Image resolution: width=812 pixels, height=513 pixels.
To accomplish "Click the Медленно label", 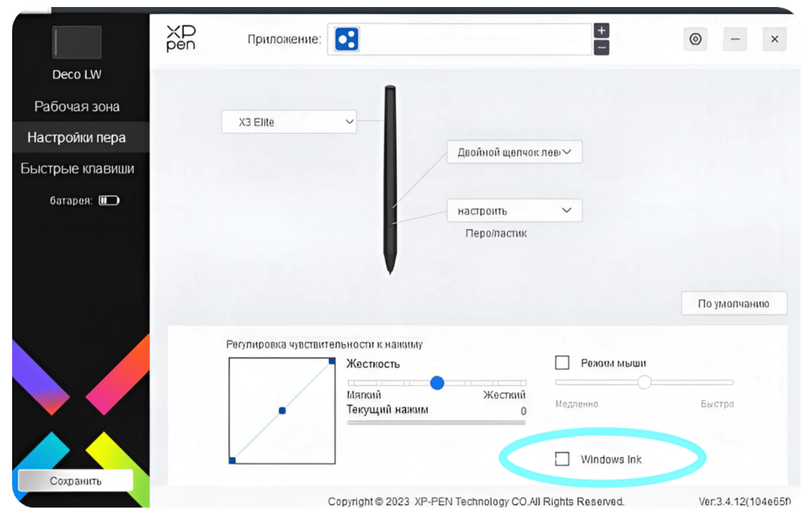I will click(577, 405).
